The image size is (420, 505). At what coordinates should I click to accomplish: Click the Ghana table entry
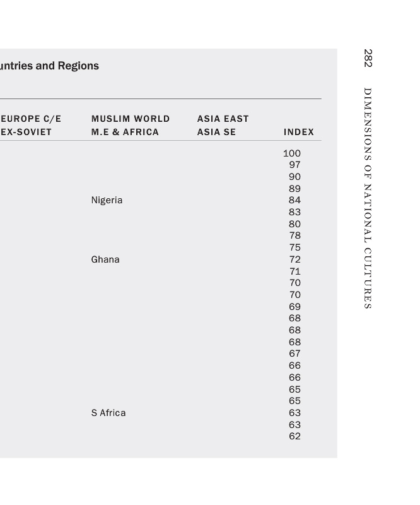(x=105, y=259)
